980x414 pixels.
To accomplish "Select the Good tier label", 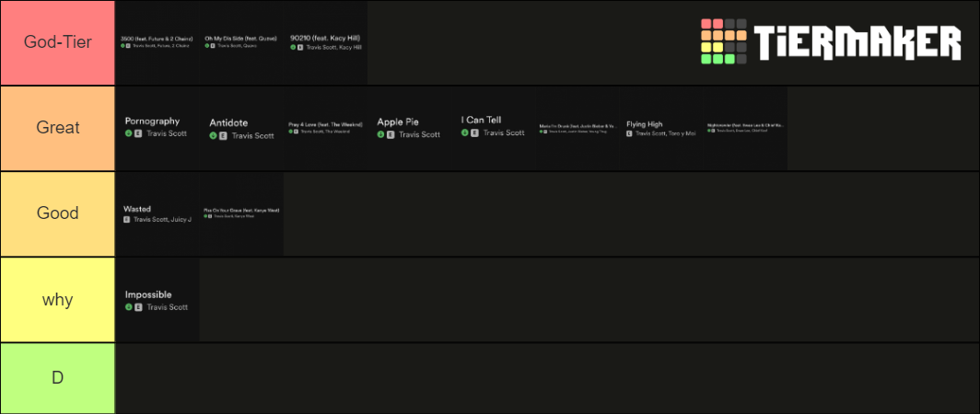I will (57, 213).
